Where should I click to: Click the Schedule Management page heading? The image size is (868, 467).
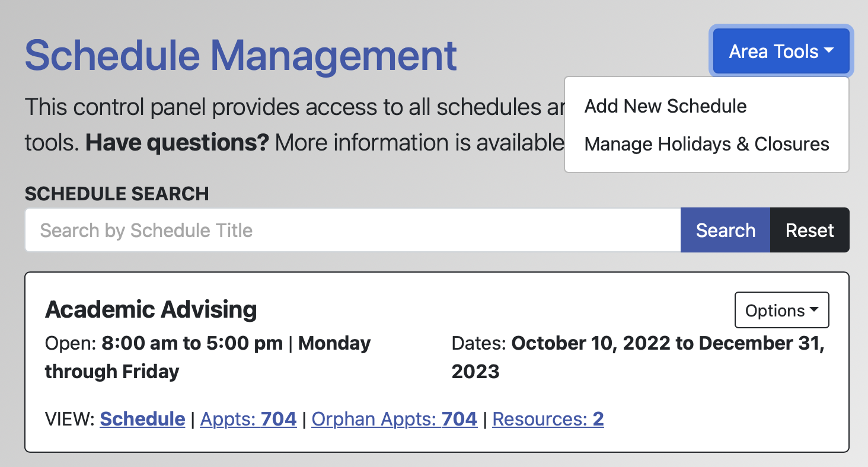coord(241,55)
